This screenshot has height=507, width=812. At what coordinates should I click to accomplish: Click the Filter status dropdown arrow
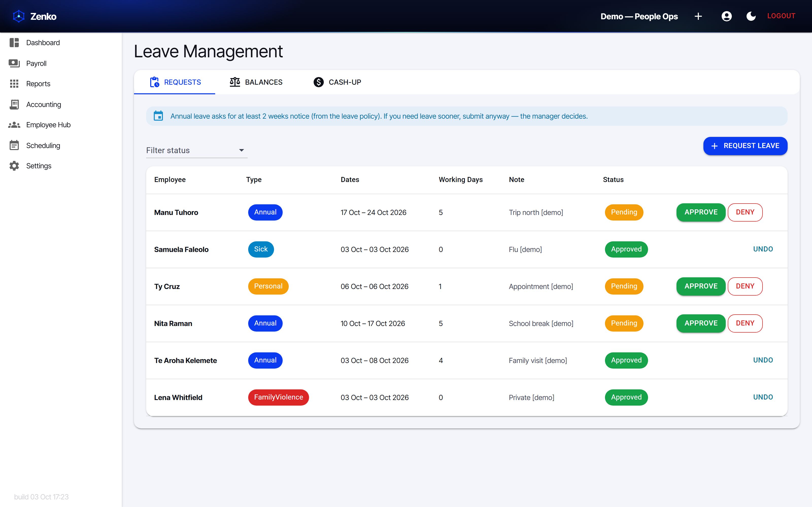pyautogui.click(x=241, y=150)
